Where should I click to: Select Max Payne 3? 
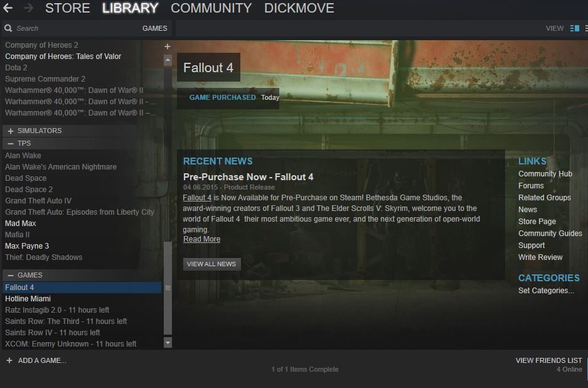point(27,245)
